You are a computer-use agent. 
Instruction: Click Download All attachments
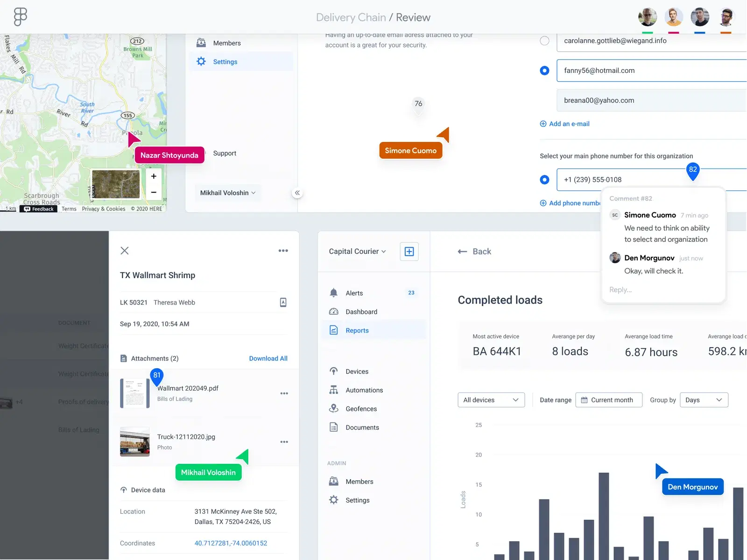click(268, 358)
